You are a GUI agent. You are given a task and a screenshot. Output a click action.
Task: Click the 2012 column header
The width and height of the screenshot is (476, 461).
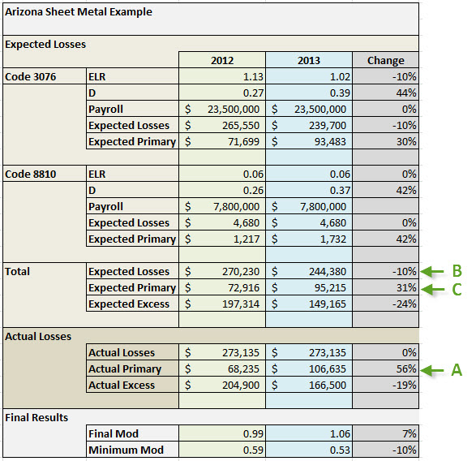[222, 60]
